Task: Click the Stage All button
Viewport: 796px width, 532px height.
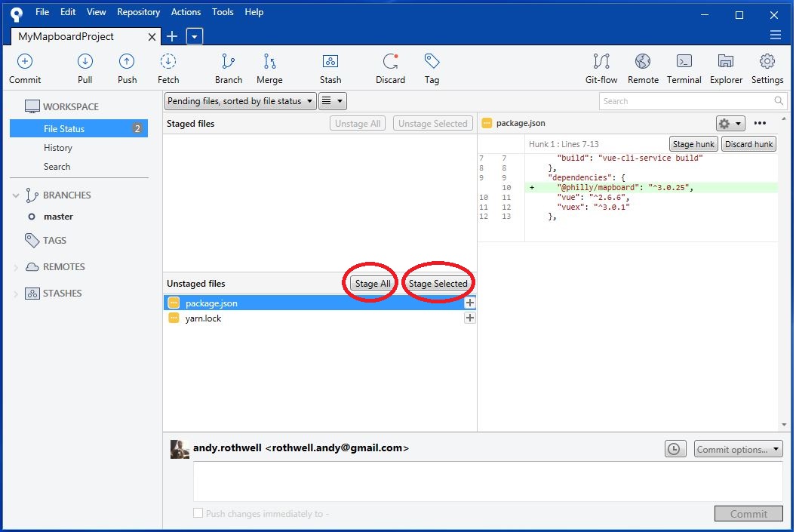Action: pyautogui.click(x=373, y=283)
